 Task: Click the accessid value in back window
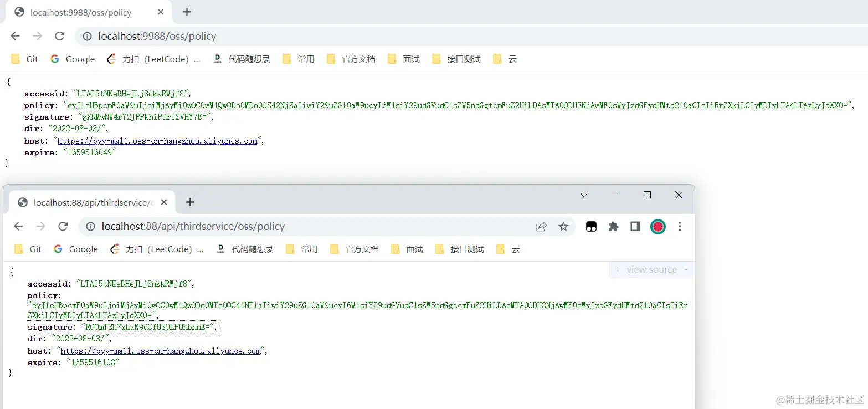click(132, 93)
